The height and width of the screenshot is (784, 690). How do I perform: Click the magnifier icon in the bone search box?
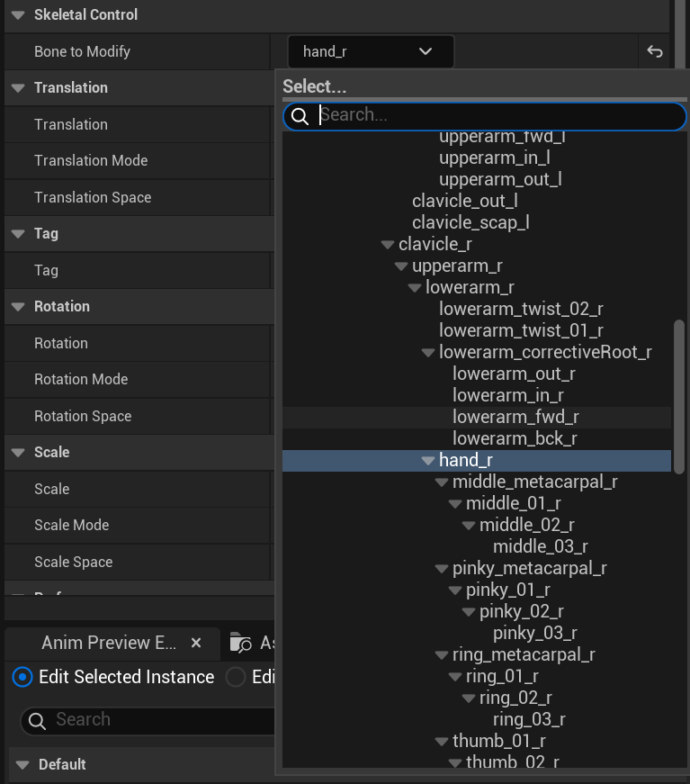[300, 116]
